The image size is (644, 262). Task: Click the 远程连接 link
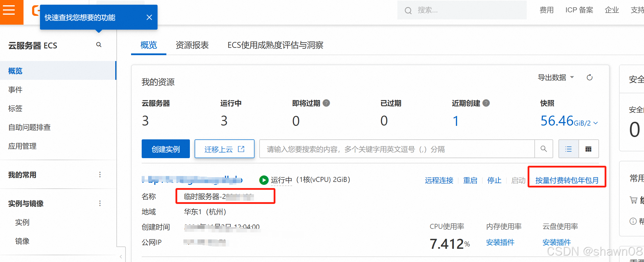pos(439,180)
